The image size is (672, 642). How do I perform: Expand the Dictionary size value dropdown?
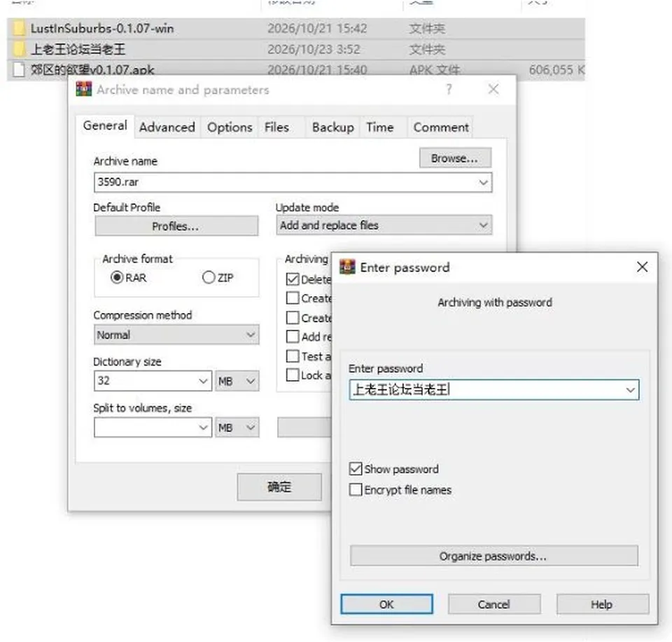pyautogui.click(x=203, y=381)
